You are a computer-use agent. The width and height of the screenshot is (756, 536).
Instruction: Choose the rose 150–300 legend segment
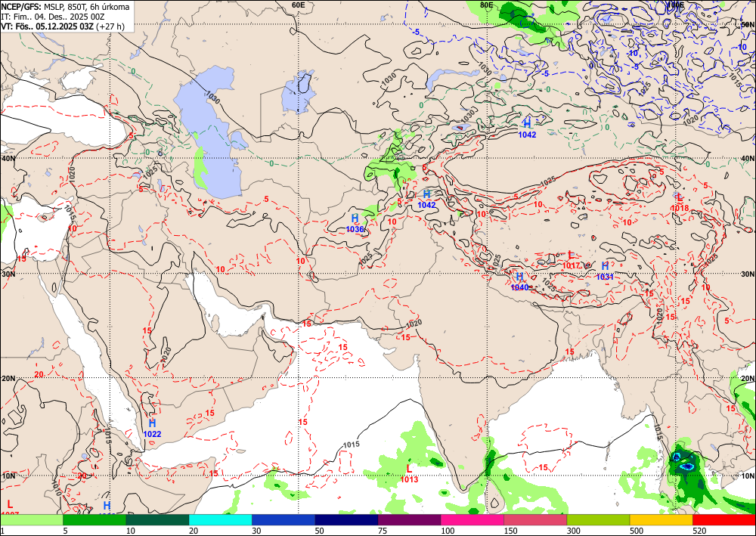(x=535, y=520)
